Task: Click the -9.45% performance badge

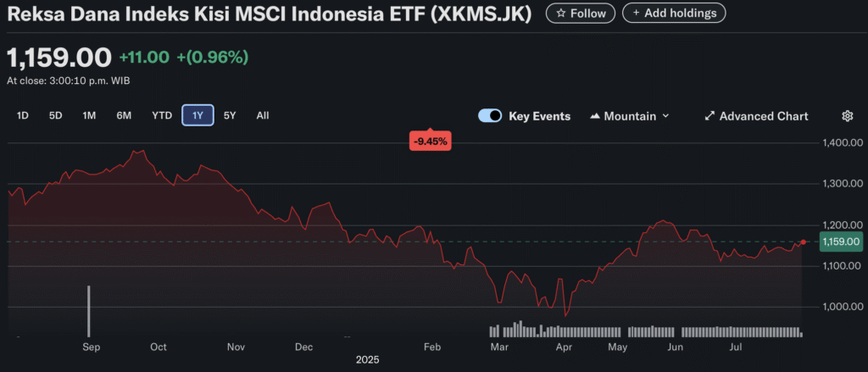Action: [x=431, y=142]
